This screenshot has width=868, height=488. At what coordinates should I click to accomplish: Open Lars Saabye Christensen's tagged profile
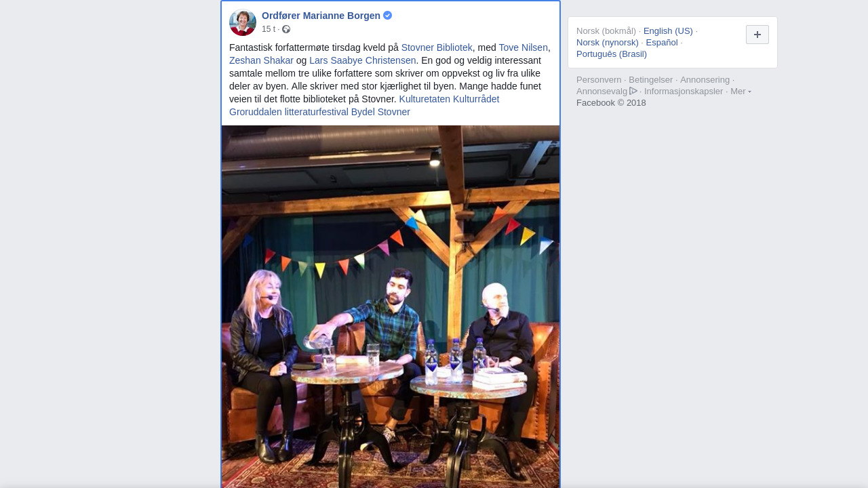(x=363, y=60)
